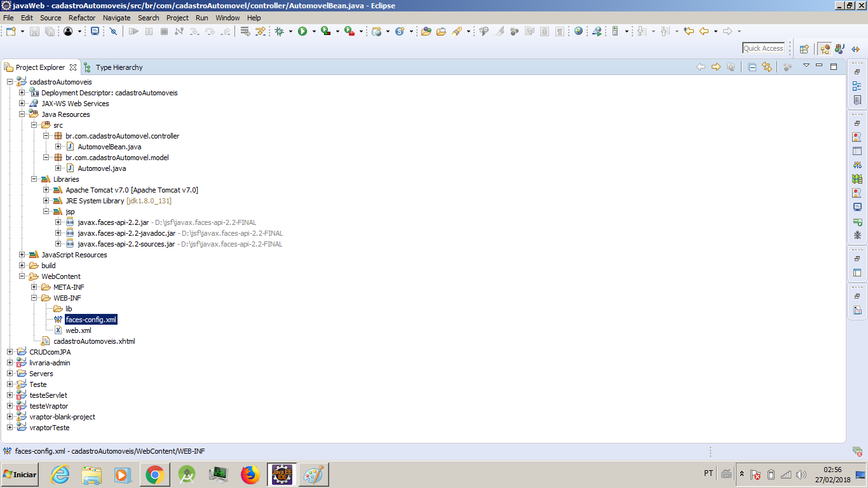Expand the AutomovelBean.java node
868x488 pixels.
click(x=58, y=147)
